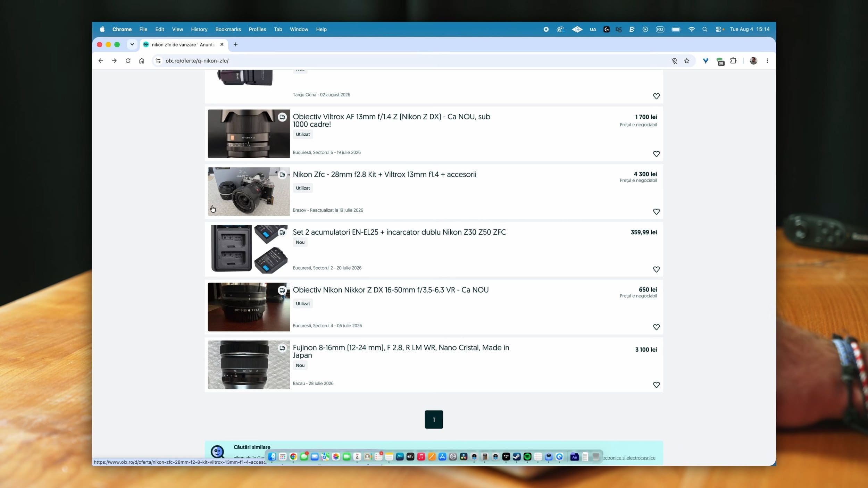868x488 pixels.
Task: Open the Wi-Fi menu bar icon
Action: click(x=692, y=30)
